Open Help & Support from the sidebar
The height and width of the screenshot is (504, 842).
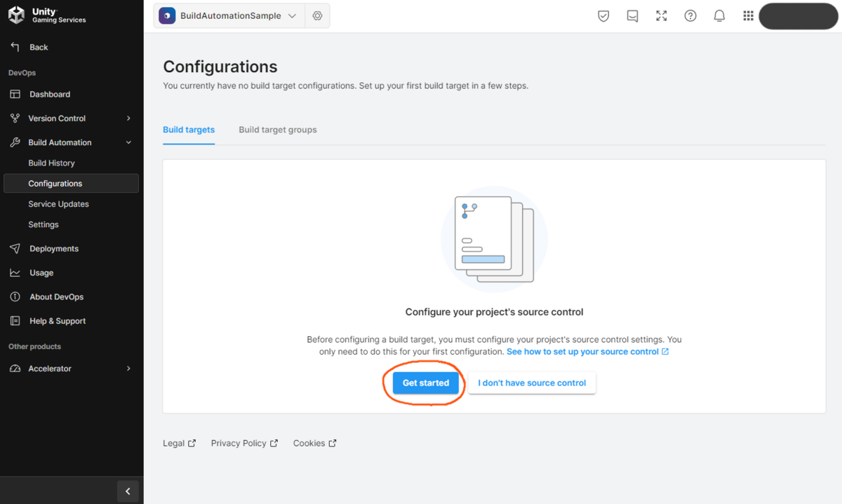[x=15, y=320]
